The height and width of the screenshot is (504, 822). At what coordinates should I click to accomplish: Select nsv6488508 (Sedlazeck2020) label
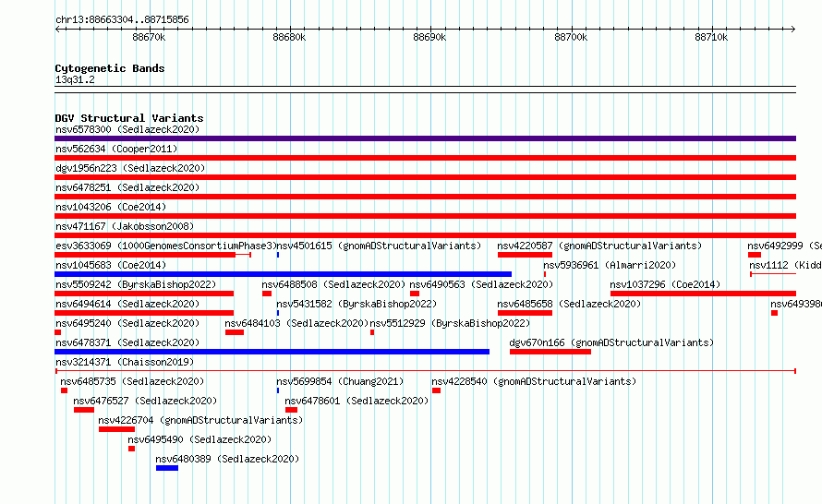tap(333, 284)
